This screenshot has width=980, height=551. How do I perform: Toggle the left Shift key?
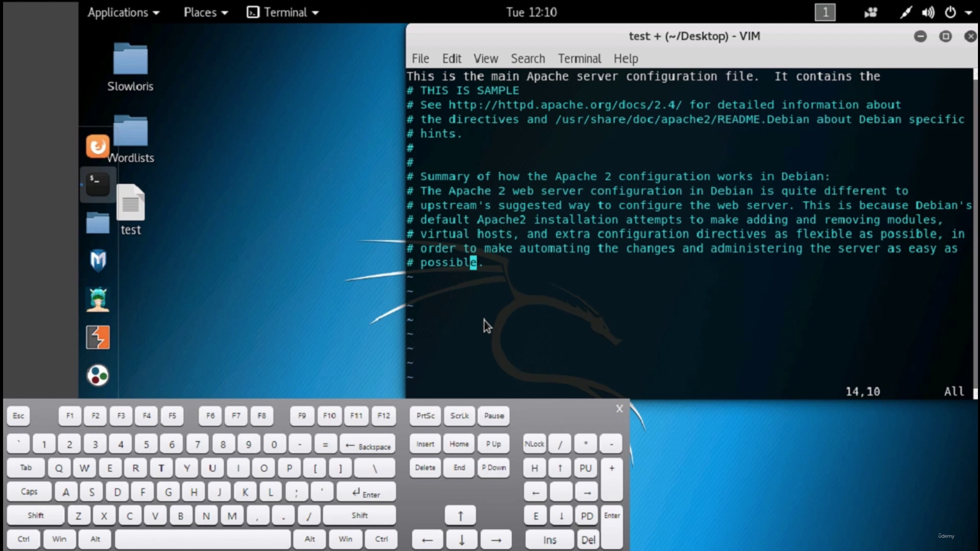pyautogui.click(x=36, y=515)
